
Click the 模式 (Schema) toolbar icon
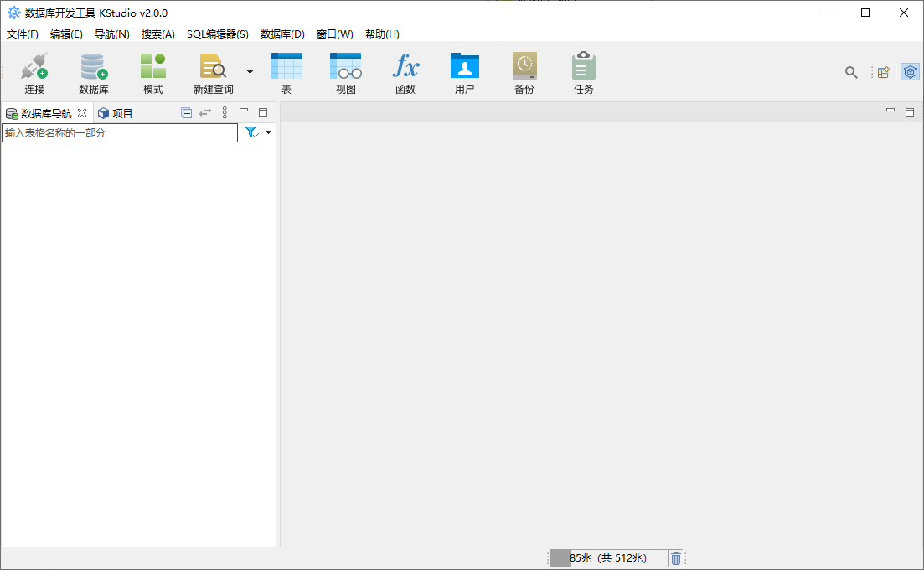click(153, 73)
